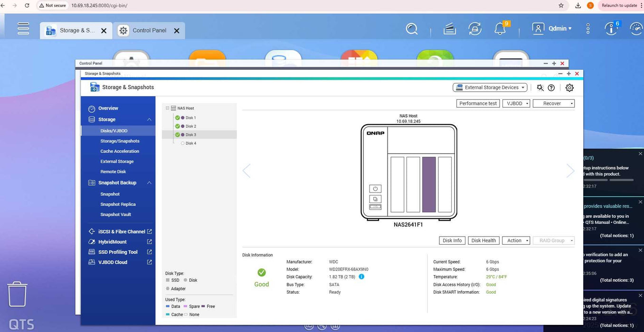644x332 pixels.
Task: Open the three-dot More menu in top bar
Action: pos(588,29)
